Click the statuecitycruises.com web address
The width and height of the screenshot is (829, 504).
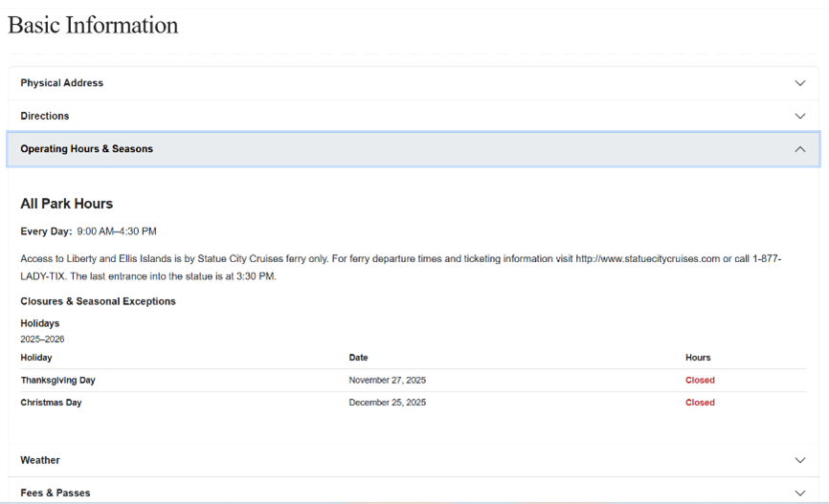tap(647, 258)
